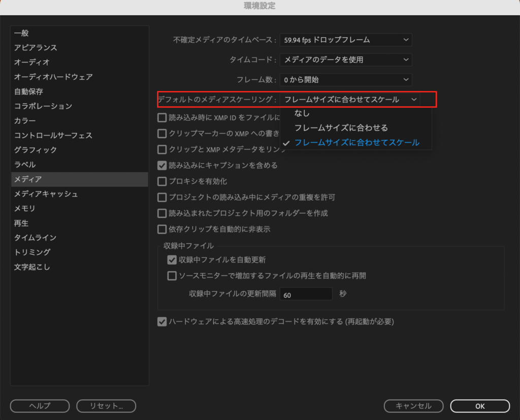Open the オーディオ preferences category
Viewport: 520px width, 420px height.
click(30, 62)
